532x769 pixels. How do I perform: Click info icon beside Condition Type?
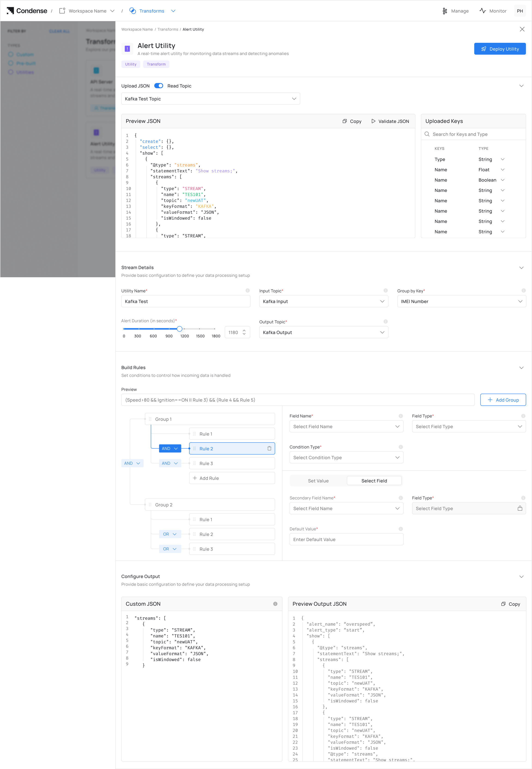pyautogui.click(x=401, y=447)
